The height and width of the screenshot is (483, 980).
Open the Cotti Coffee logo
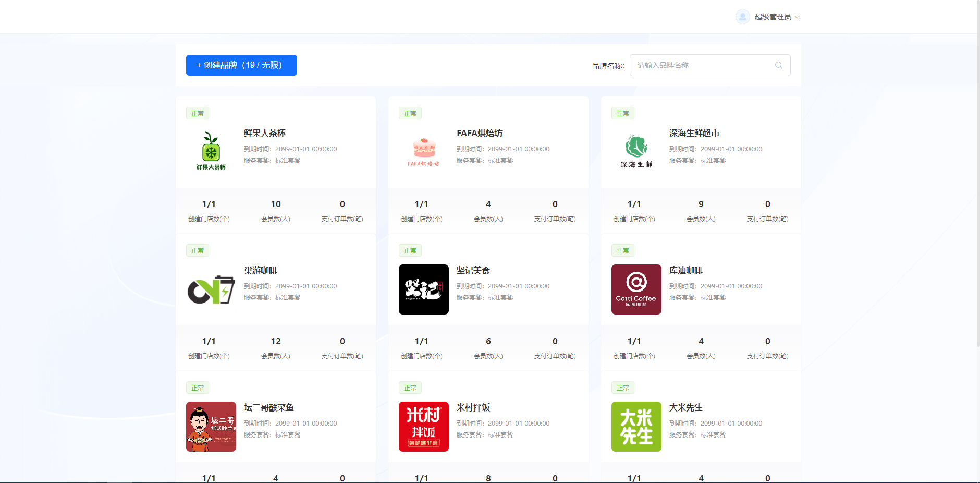[x=636, y=289]
